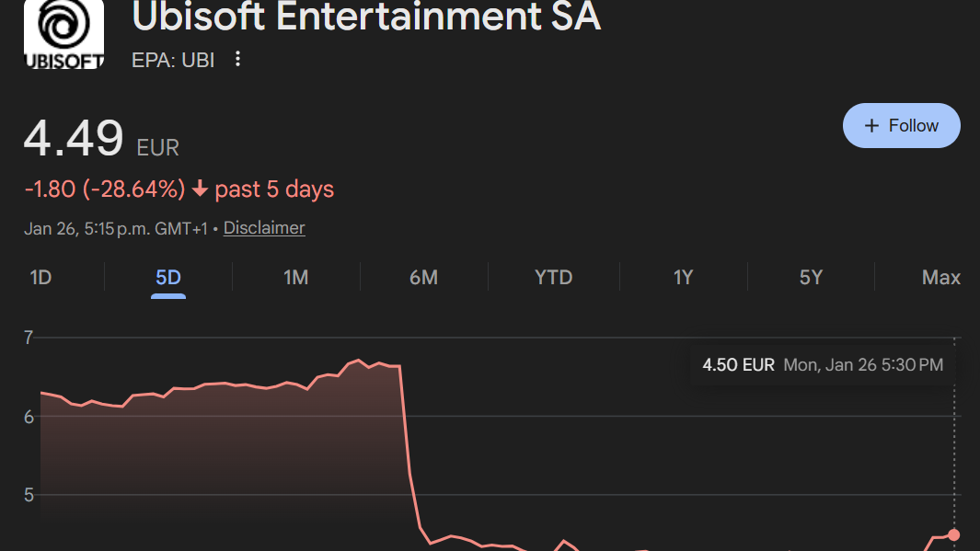Image resolution: width=980 pixels, height=551 pixels.
Task: Click the 4.50 EUR price tooltip
Action: (x=822, y=364)
